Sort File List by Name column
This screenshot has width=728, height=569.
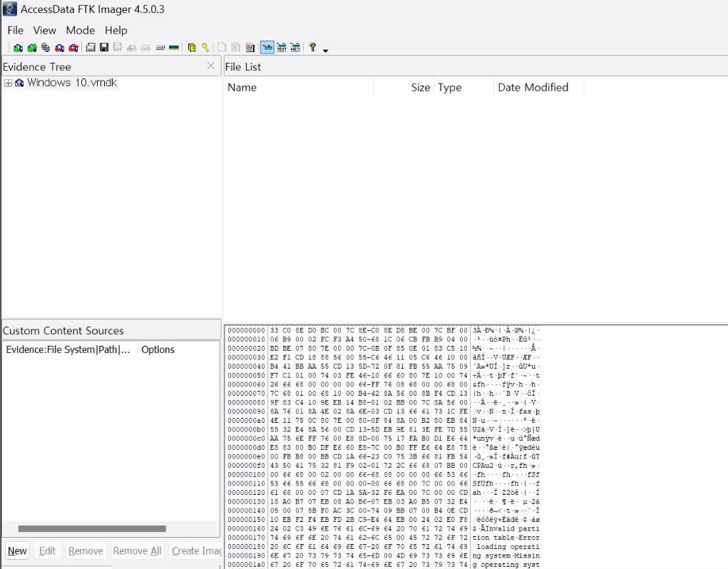pos(299,87)
